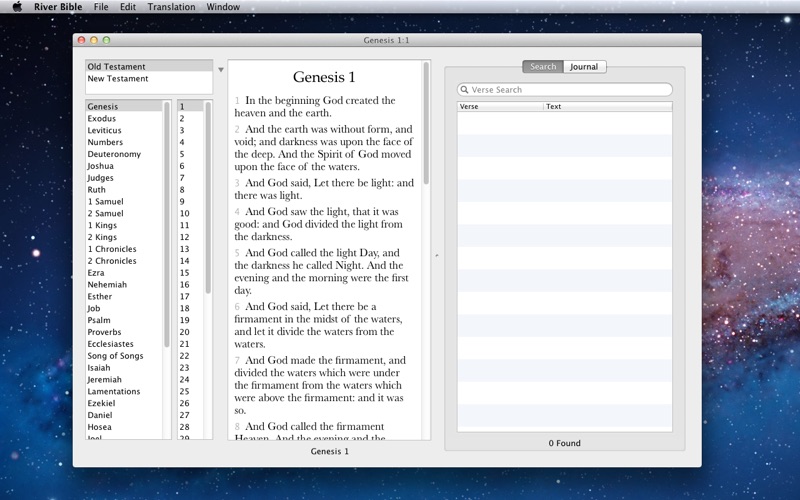Click the scripture text pane scrollbar
800x500 pixels.
(426, 125)
